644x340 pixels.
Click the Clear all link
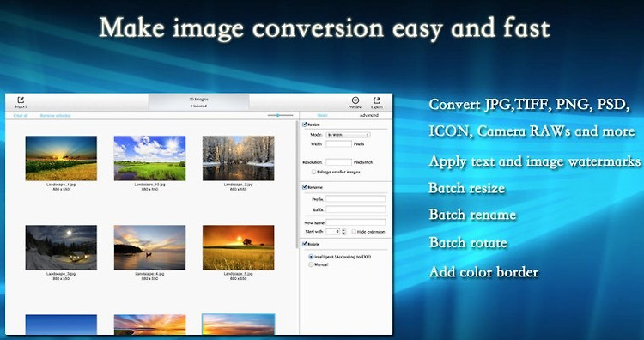pos(21,116)
